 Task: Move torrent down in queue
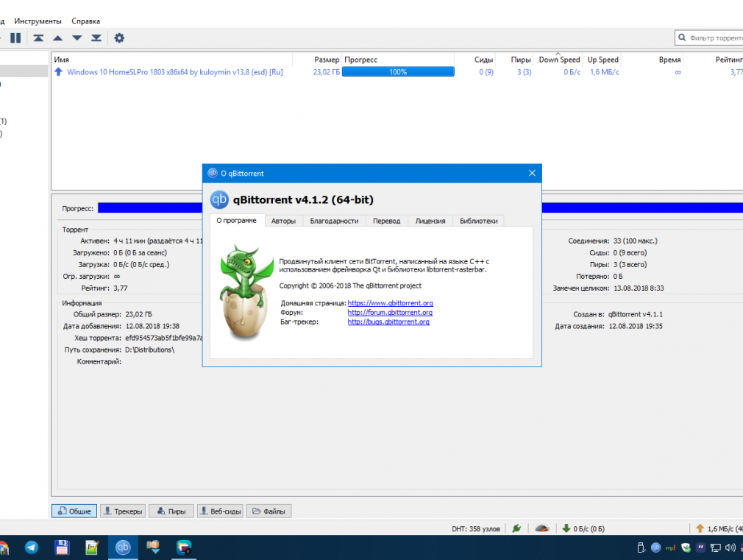tap(77, 38)
